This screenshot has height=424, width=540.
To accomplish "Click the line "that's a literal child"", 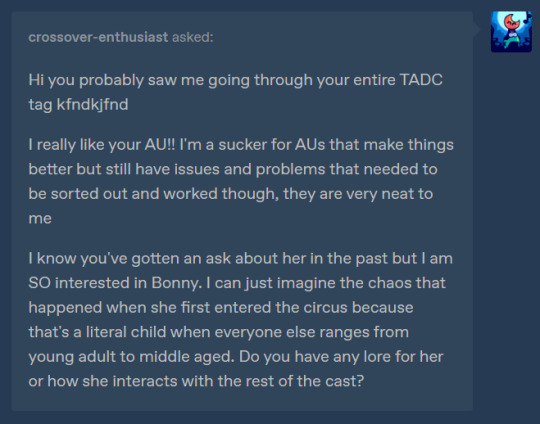I will click(219, 332).
